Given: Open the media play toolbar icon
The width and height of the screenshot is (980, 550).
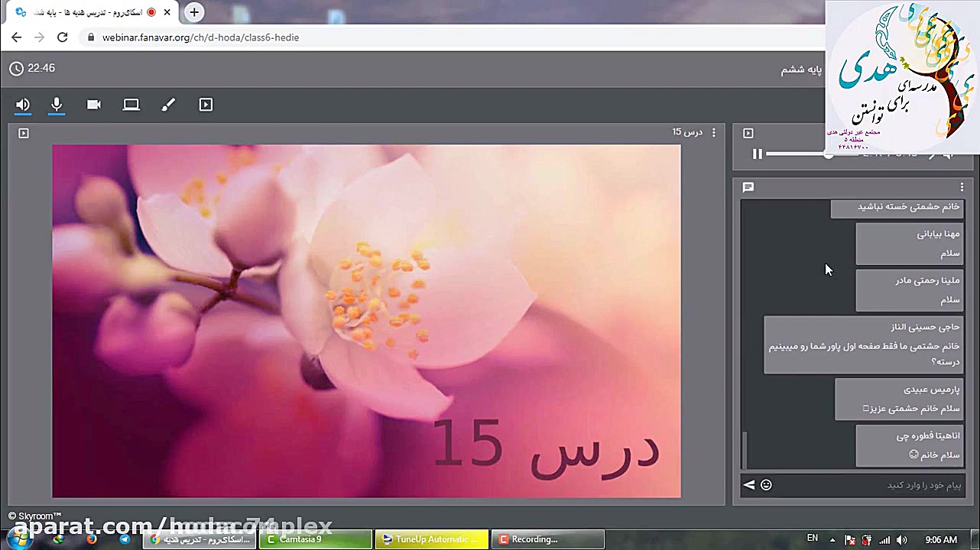Looking at the screenshot, I should pyautogui.click(x=206, y=105).
